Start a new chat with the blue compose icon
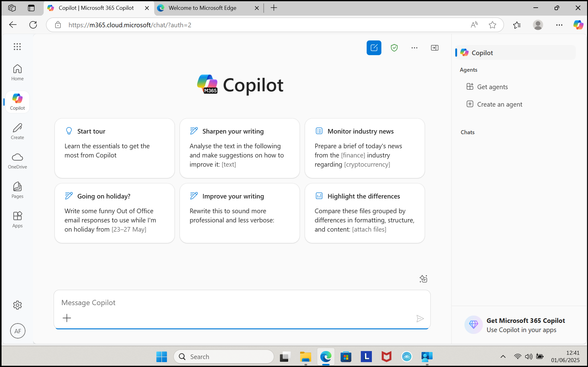The height and width of the screenshot is (367, 588). [374, 48]
